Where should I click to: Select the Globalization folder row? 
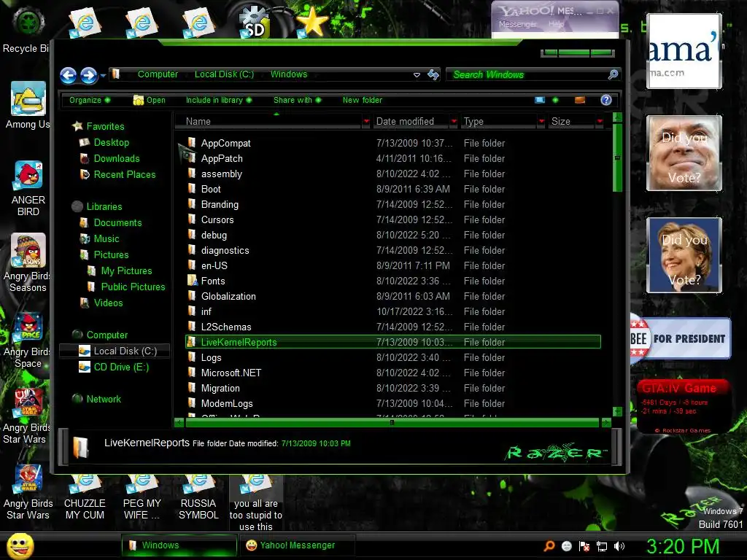(x=393, y=296)
